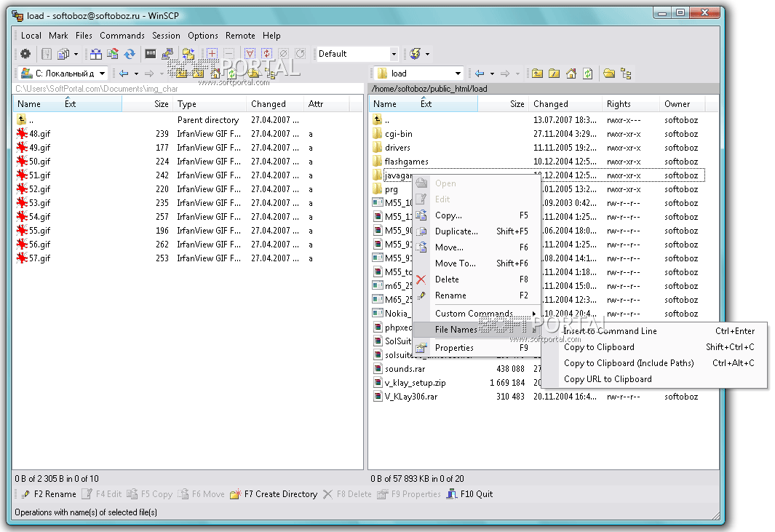This screenshot has height=532, width=775.
Task: Click the Synchronized Browsing folders icon
Action: (x=188, y=53)
